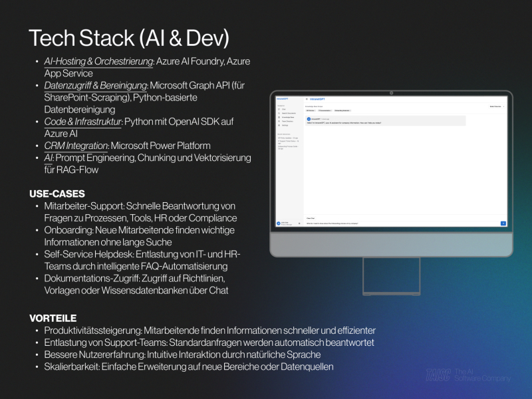Open the Onboarding Process Guide recent item

click(x=288, y=147)
